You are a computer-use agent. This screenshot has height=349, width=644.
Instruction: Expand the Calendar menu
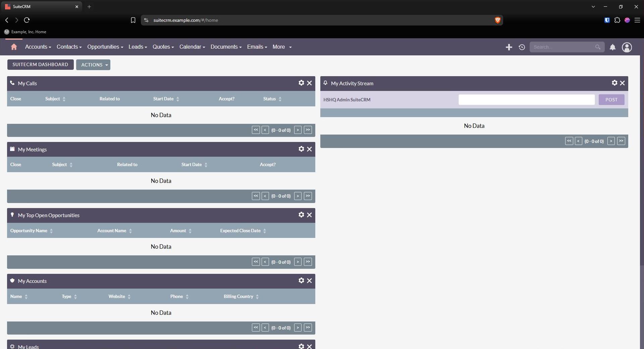click(x=192, y=47)
